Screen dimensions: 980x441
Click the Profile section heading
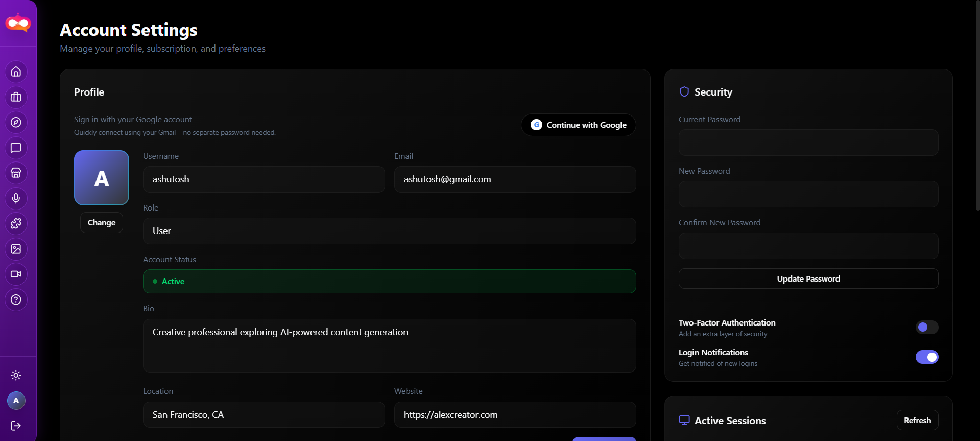point(89,92)
